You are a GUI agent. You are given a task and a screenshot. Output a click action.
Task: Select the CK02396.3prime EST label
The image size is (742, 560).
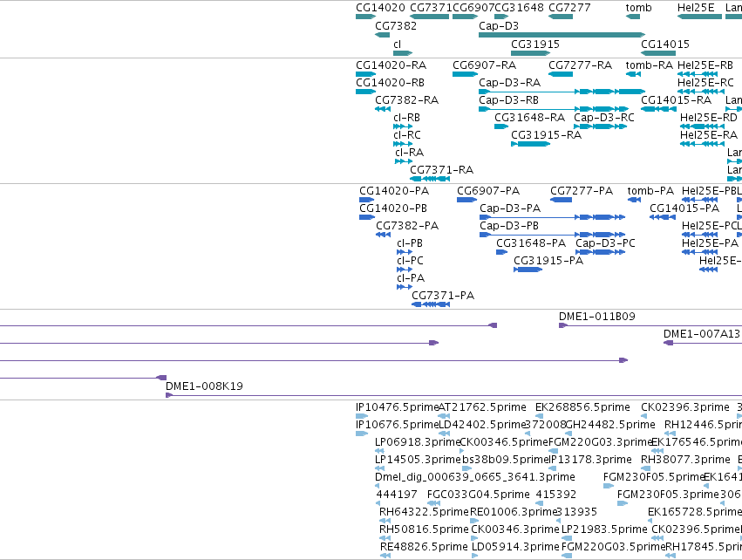pyautogui.click(x=685, y=407)
